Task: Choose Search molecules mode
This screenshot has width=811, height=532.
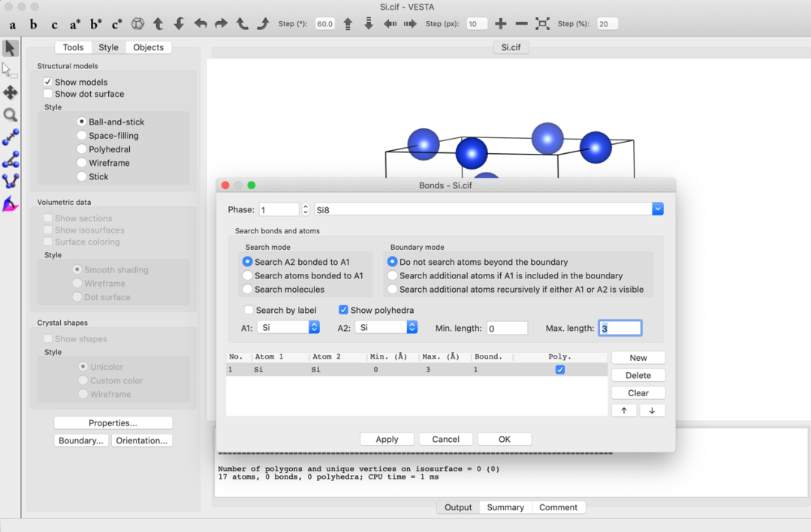Action: coord(247,290)
